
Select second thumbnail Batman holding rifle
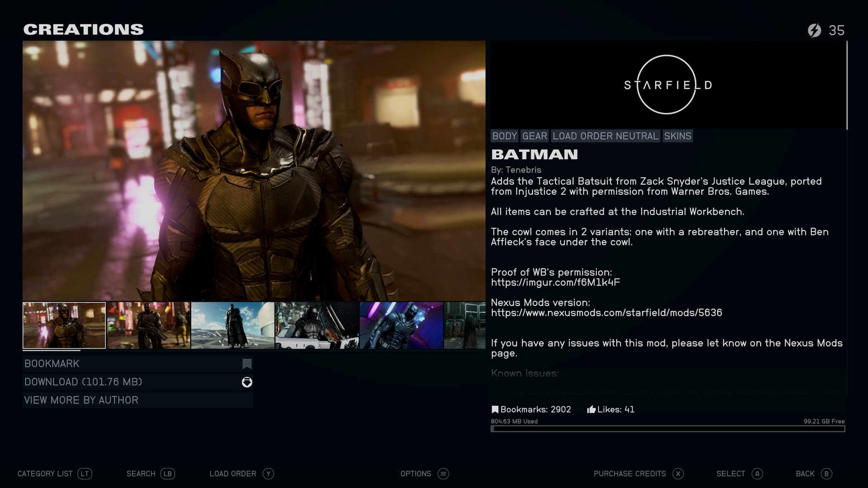(148, 325)
